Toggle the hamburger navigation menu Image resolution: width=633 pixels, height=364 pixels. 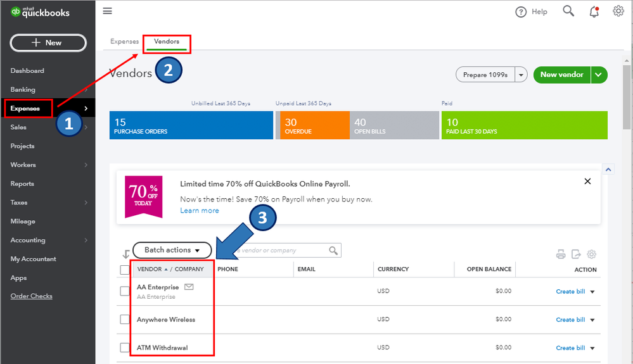(x=107, y=11)
